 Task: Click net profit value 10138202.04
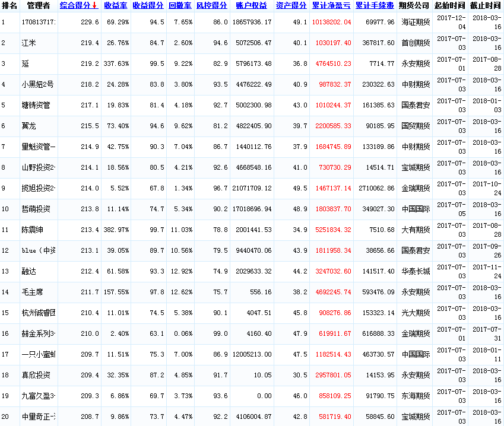pyautogui.click(x=331, y=23)
